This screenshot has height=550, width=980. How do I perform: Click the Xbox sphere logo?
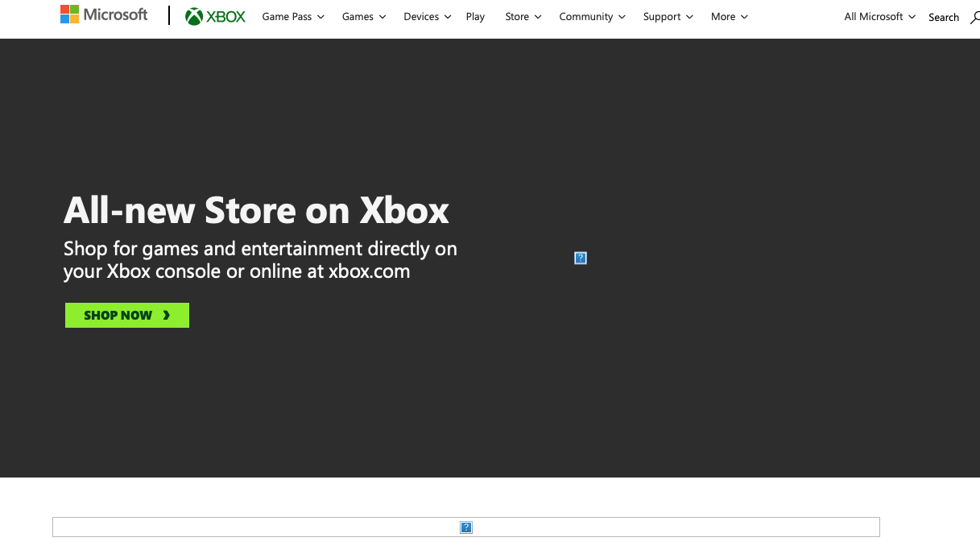coord(192,15)
